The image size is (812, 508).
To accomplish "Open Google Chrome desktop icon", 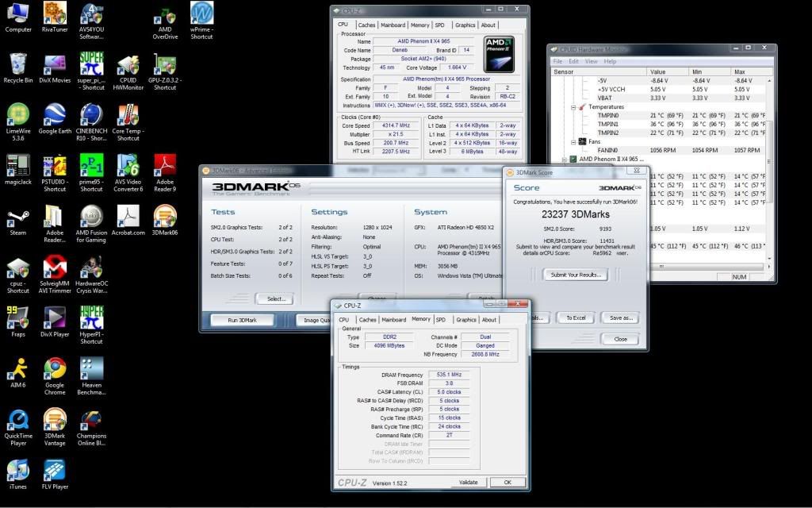I will tap(55, 376).
